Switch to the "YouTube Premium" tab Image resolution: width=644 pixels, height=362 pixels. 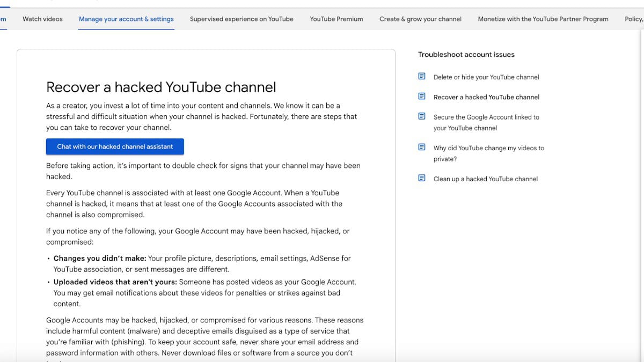[336, 19]
